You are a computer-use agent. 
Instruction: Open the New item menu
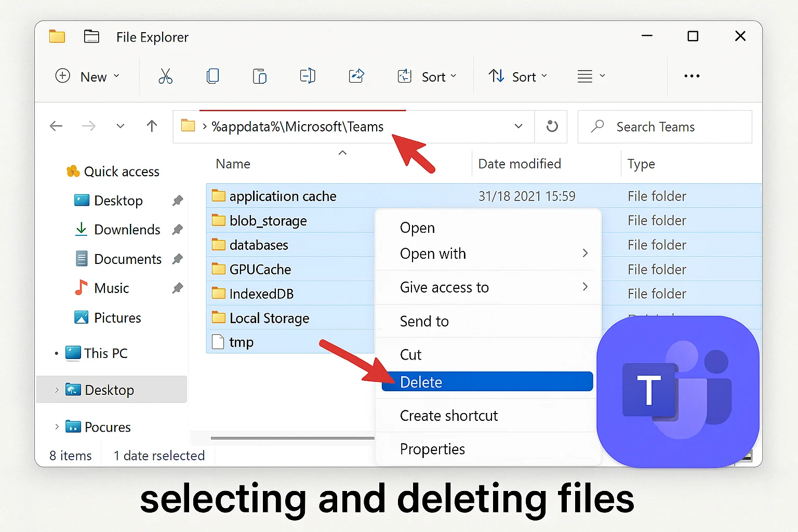[x=87, y=76]
